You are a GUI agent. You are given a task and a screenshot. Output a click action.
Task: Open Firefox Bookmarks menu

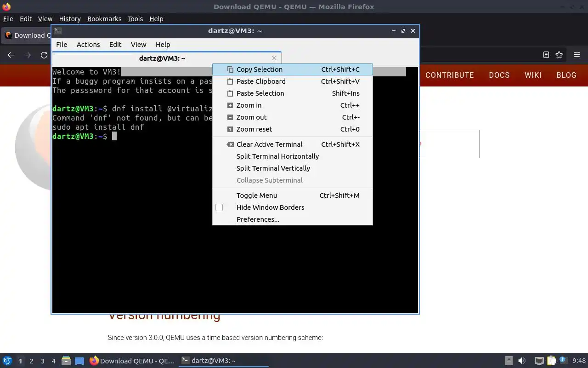tap(104, 19)
